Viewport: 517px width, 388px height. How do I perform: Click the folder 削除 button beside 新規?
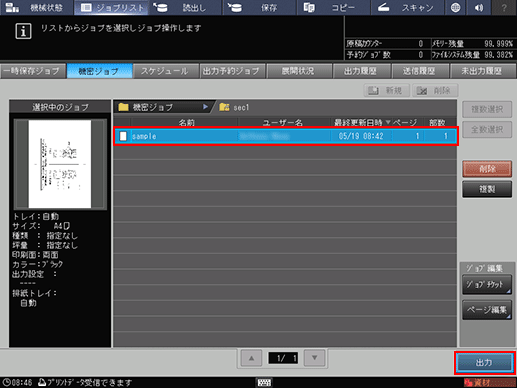[x=435, y=90]
